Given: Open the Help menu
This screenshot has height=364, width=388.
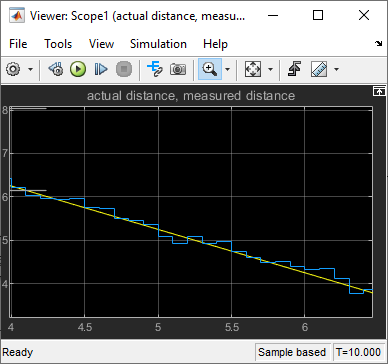Looking at the screenshot, I should [x=215, y=44].
